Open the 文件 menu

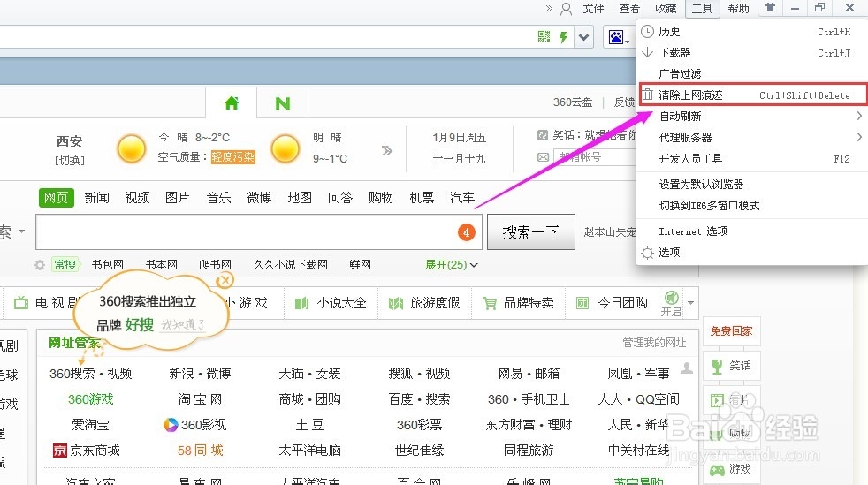click(593, 8)
